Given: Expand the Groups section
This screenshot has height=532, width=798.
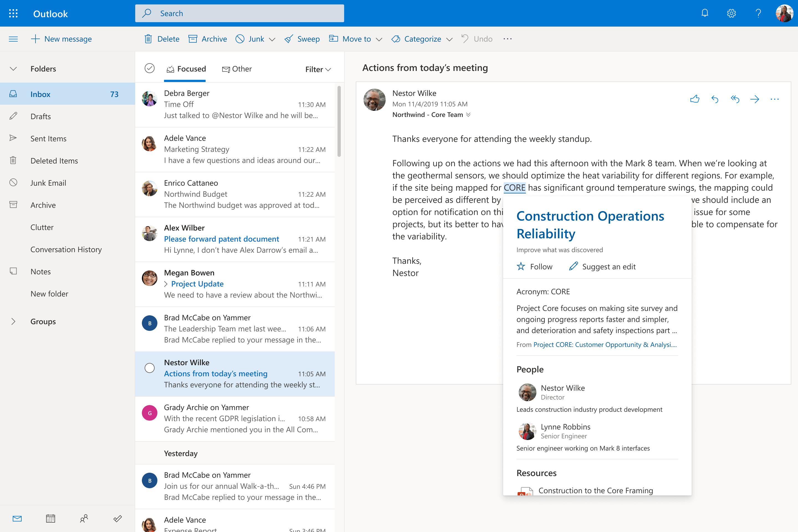Looking at the screenshot, I should [13, 321].
